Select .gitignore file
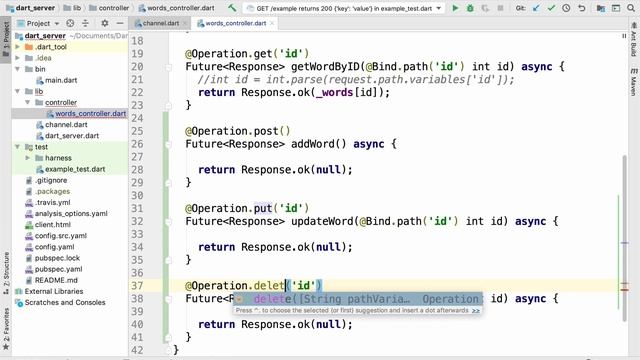The height and width of the screenshot is (360, 640). 51,180
